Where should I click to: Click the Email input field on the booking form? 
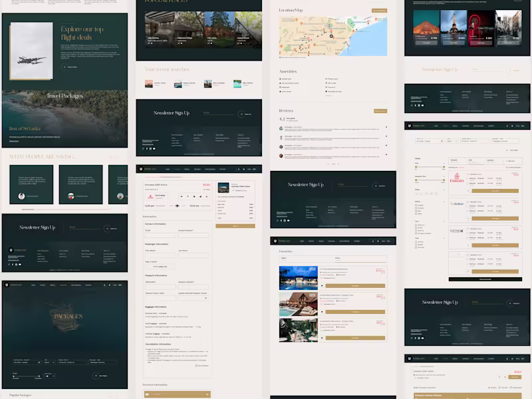pos(160,235)
